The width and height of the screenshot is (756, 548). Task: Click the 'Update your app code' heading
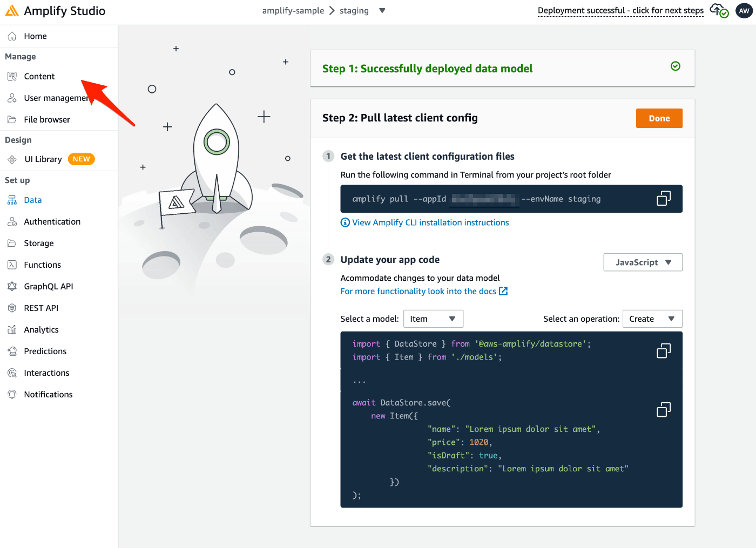pos(390,260)
